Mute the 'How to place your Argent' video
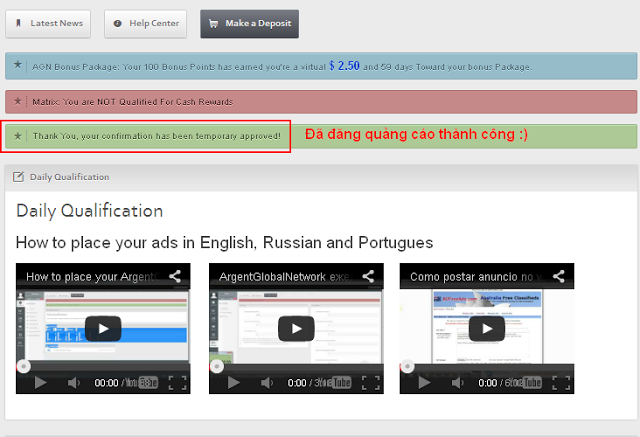The width and height of the screenshot is (640, 437). pos(73,383)
